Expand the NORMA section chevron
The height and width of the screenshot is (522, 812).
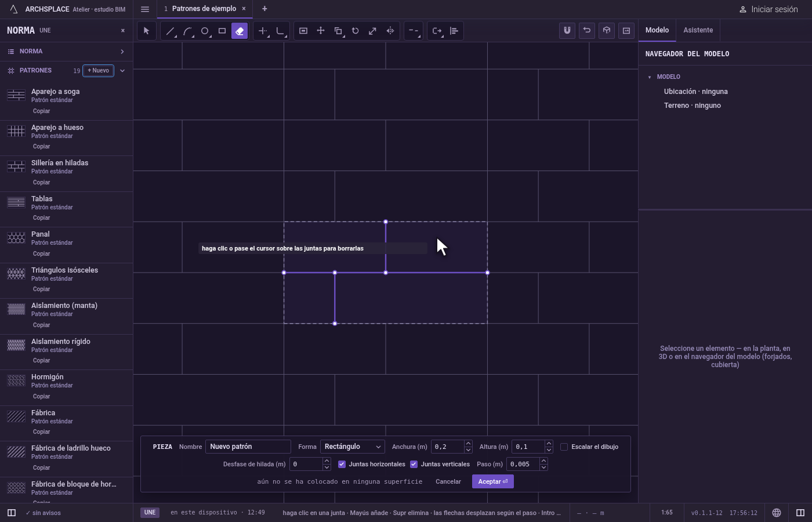122,52
